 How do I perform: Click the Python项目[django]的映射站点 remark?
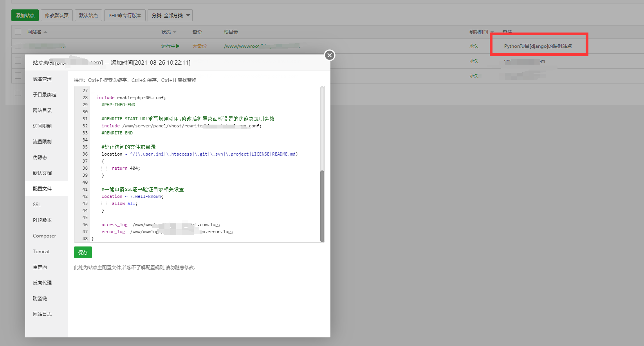538,46
